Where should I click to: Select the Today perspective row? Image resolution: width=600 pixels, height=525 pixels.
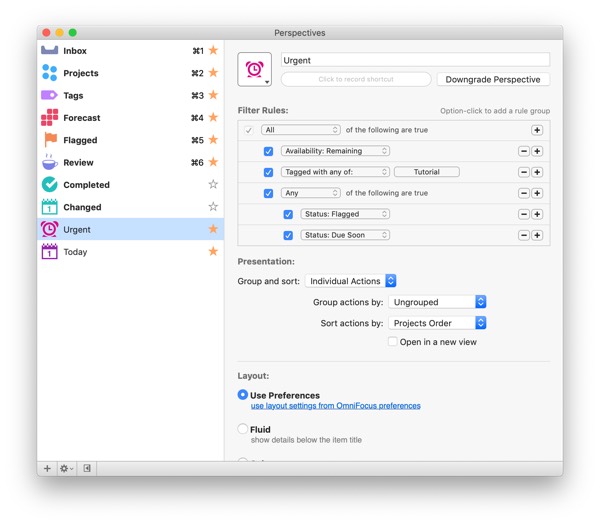pos(130,251)
